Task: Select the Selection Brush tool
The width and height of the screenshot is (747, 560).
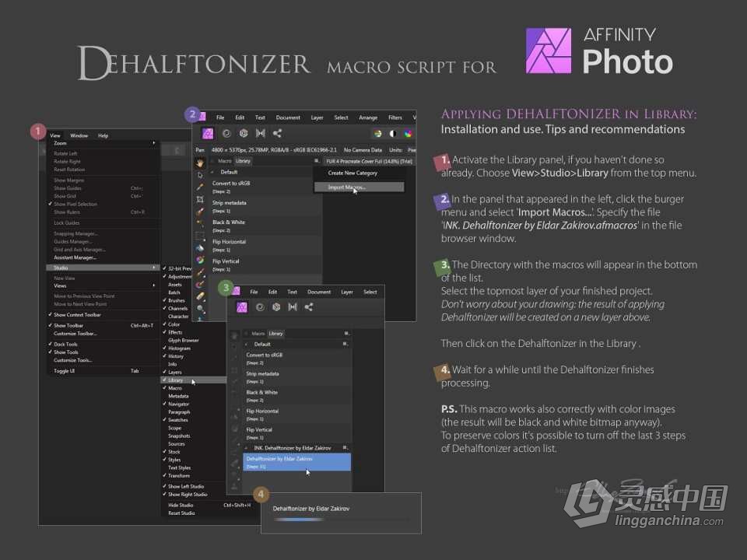Action: (200, 212)
